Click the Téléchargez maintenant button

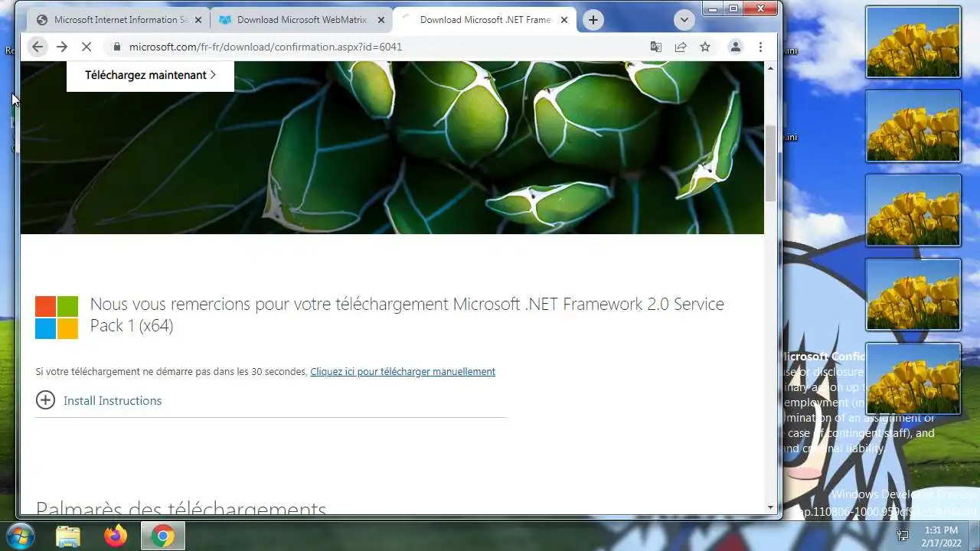point(150,75)
